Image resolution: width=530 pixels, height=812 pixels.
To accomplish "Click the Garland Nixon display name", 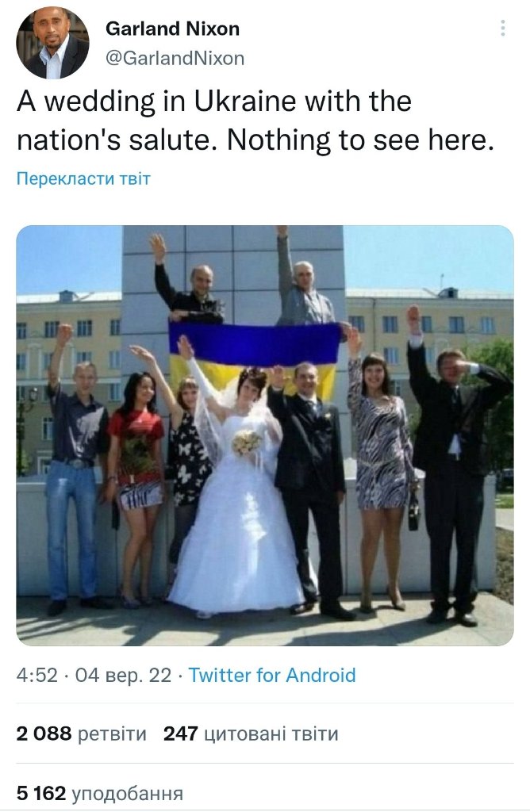I will click(172, 29).
